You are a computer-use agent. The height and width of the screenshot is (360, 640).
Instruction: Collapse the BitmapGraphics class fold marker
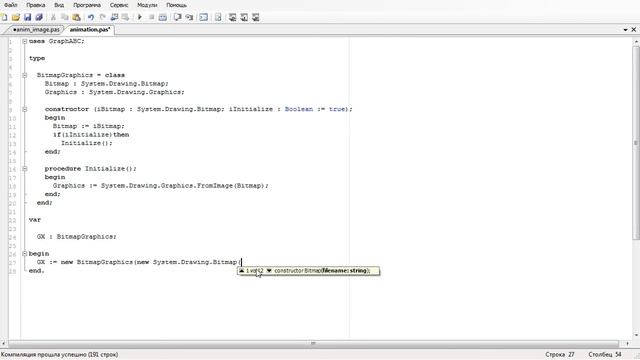[x=25, y=75]
